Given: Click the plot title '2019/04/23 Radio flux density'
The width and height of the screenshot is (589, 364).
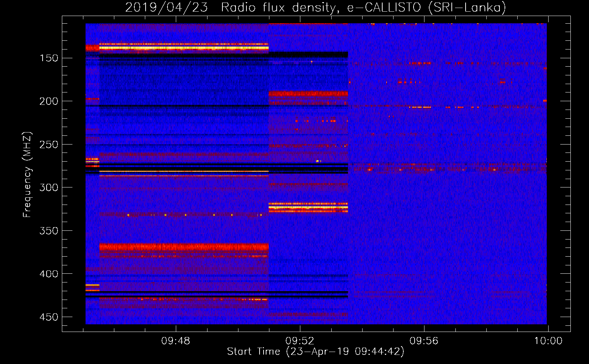Looking at the screenshot, I should pyautogui.click(x=232, y=8).
